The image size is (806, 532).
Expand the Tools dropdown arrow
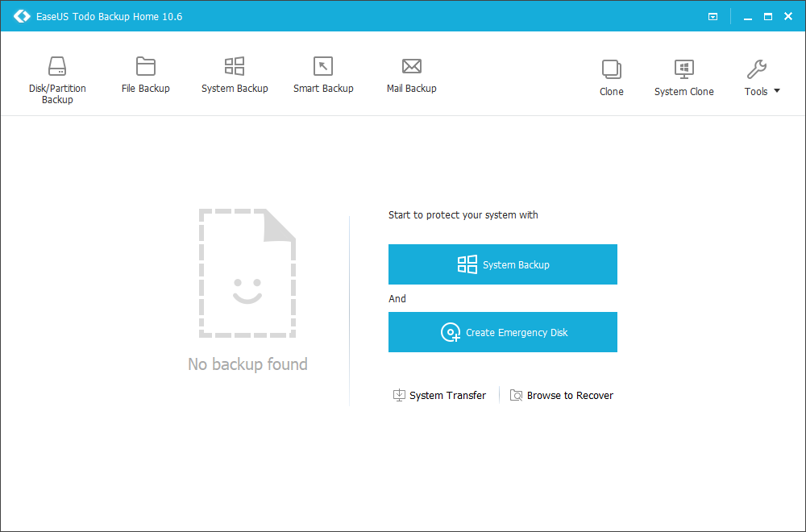tap(777, 91)
